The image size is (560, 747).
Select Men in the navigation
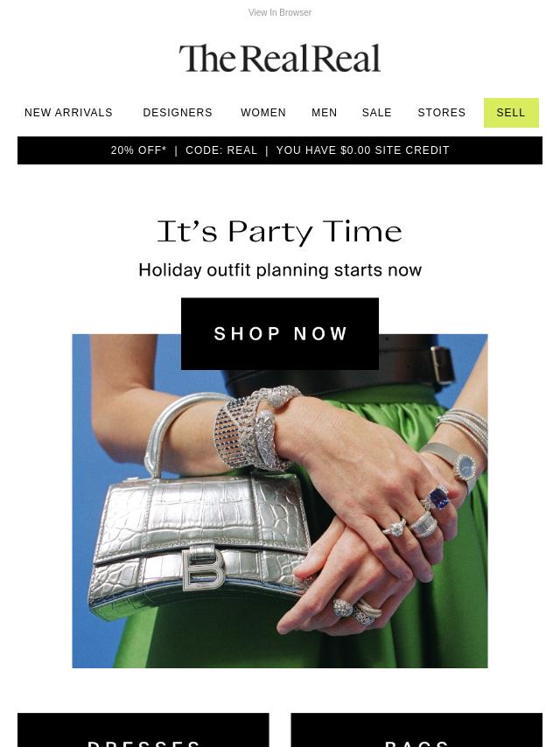point(324,113)
